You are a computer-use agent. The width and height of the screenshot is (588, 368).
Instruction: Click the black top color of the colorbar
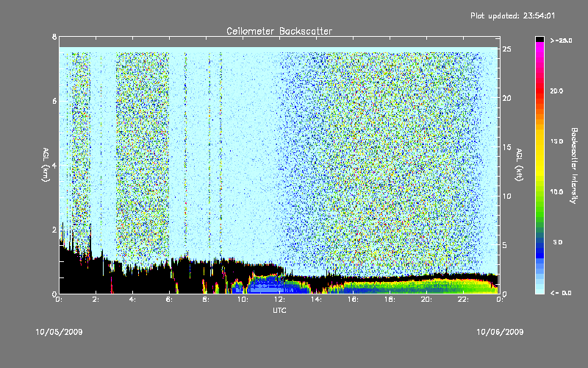pyautogui.click(x=539, y=39)
